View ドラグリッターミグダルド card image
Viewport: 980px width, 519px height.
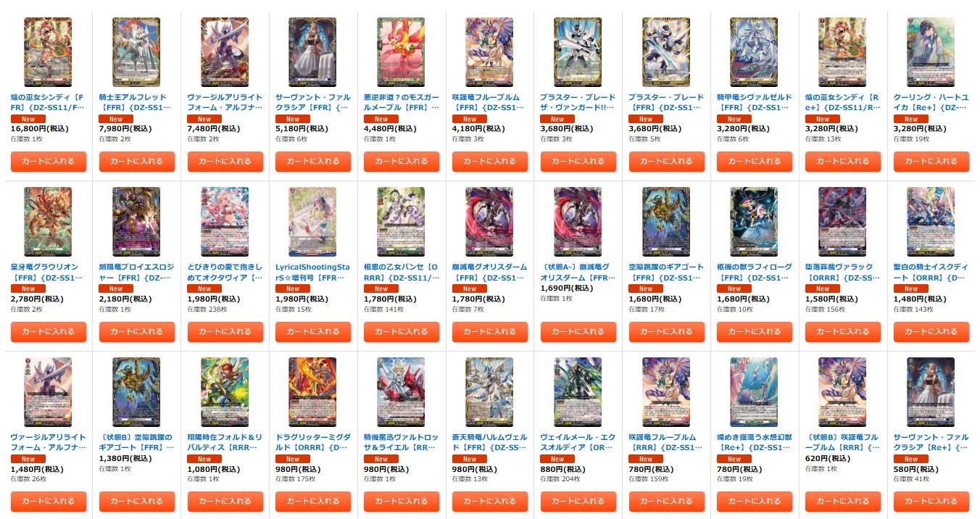point(312,391)
